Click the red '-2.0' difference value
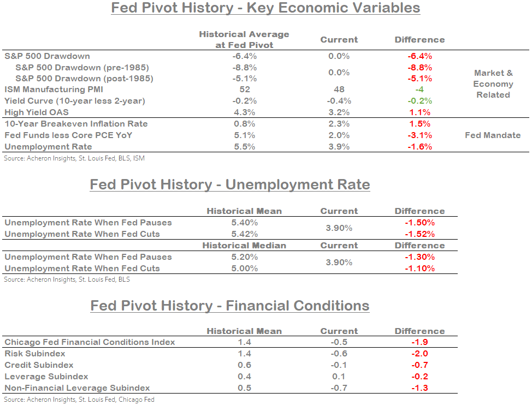532x405 pixels. pyautogui.click(x=419, y=354)
